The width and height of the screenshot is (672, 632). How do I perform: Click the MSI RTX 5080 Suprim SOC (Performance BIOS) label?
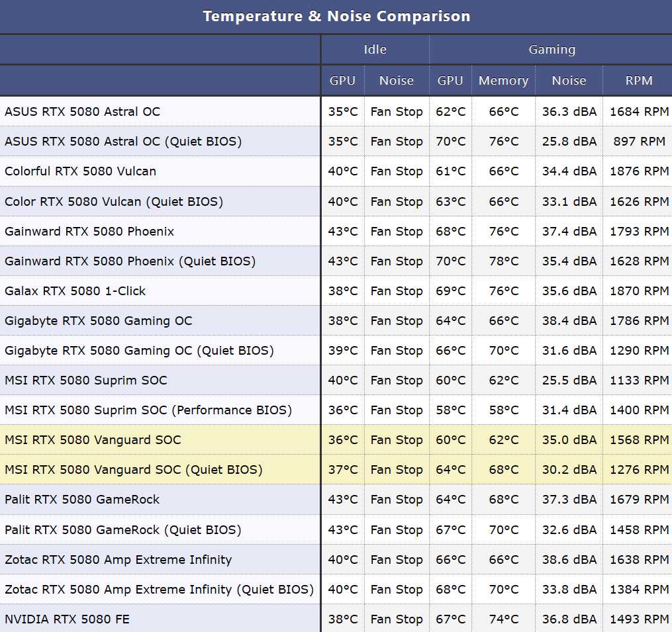pos(148,410)
